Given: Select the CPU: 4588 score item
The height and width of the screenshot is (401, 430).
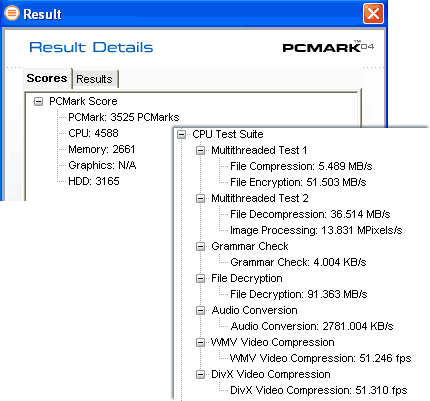Looking at the screenshot, I should (x=93, y=133).
